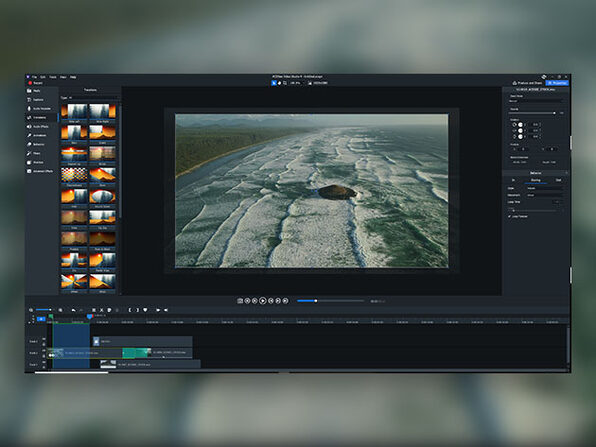Open the Blend Mode dropdown
This screenshot has height=447, width=596.
(x=535, y=101)
